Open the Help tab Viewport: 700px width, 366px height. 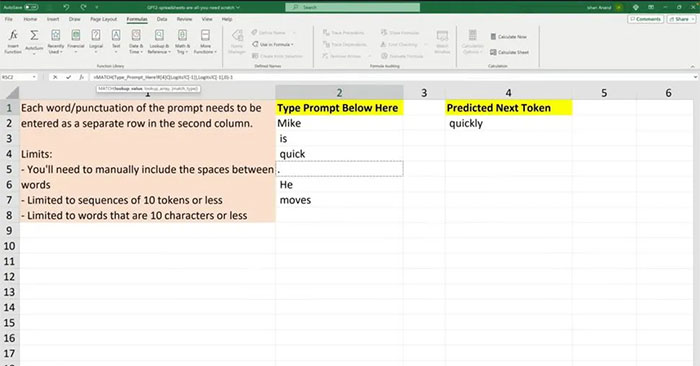click(x=227, y=19)
